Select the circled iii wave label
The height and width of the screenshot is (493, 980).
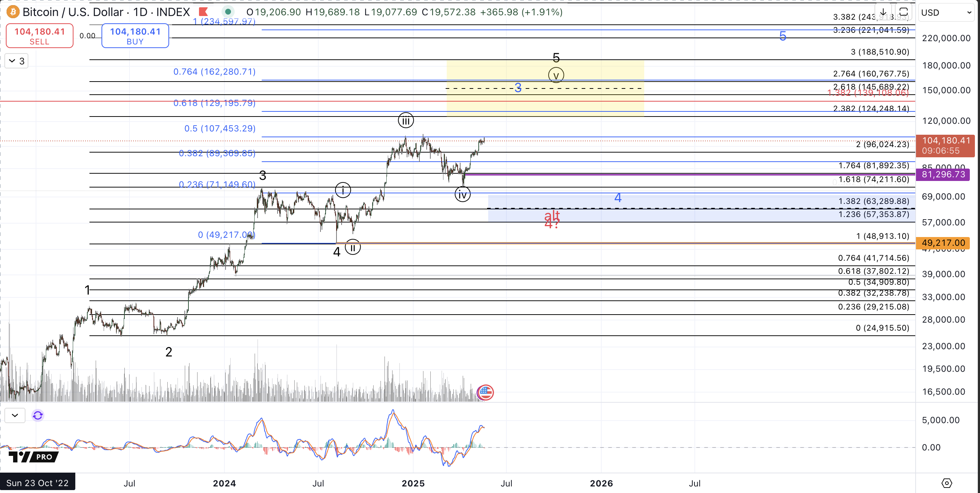click(x=406, y=121)
